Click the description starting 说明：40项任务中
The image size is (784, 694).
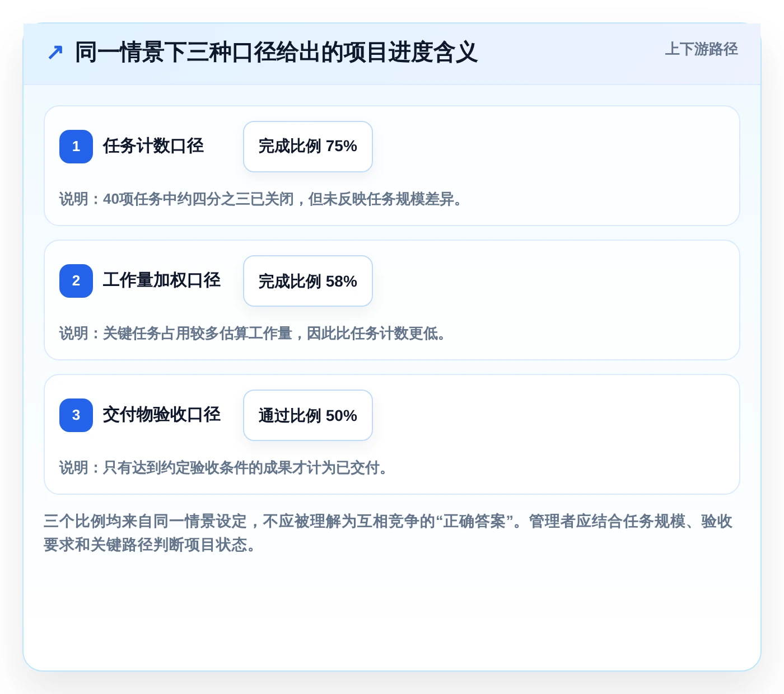(x=263, y=199)
